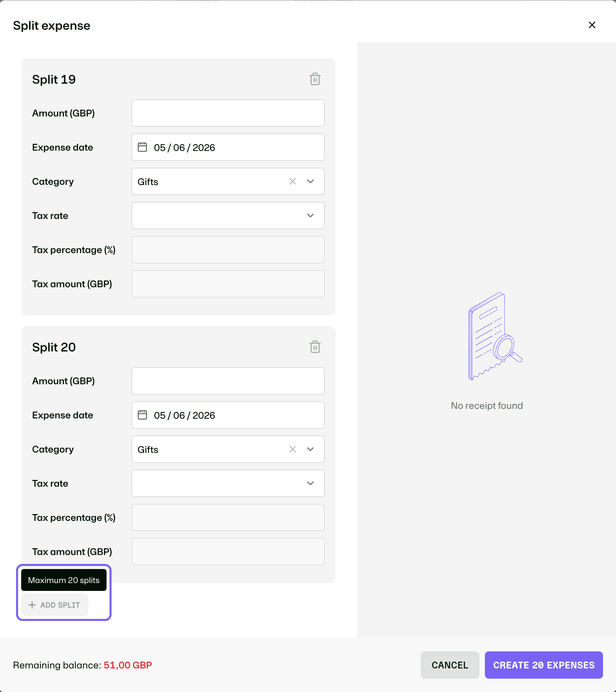
Task: Click the Split 20 heading
Action: [x=54, y=347]
